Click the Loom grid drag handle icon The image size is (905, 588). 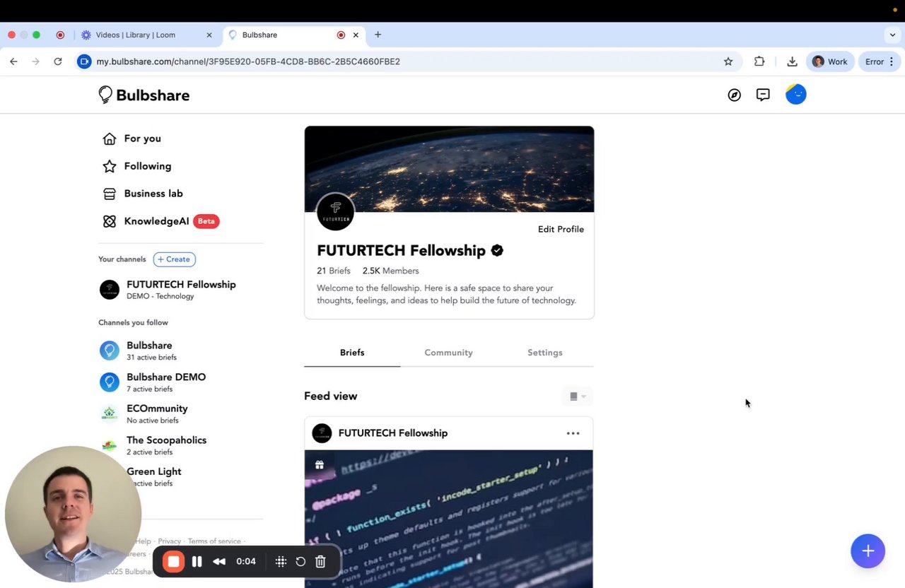coord(281,562)
